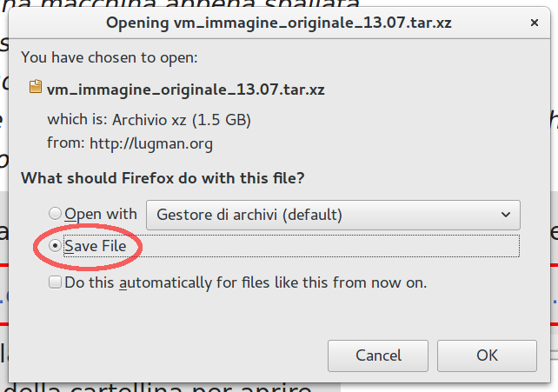558x392 pixels.
Task: Click the "Open with" label text
Action: (x=101, y=214)
